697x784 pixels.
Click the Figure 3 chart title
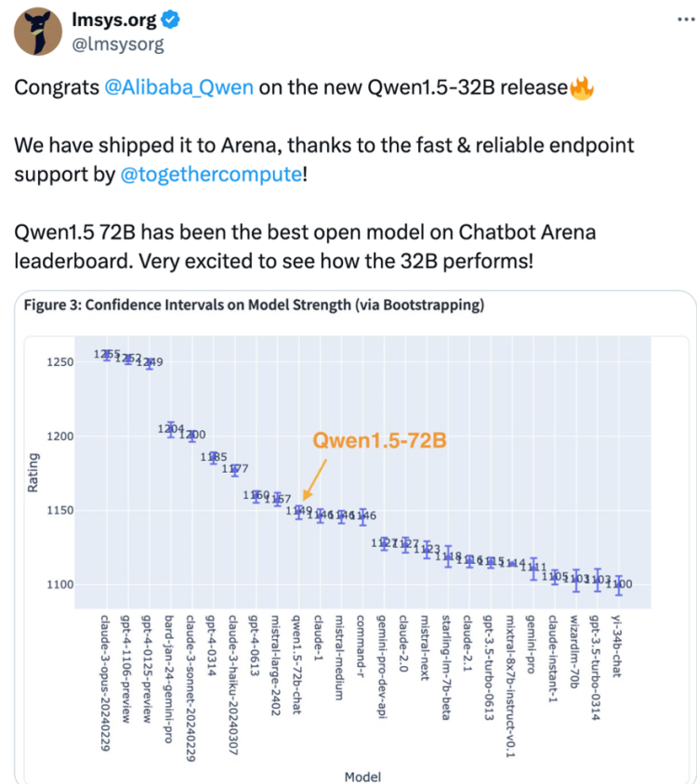tap(254, 305)
